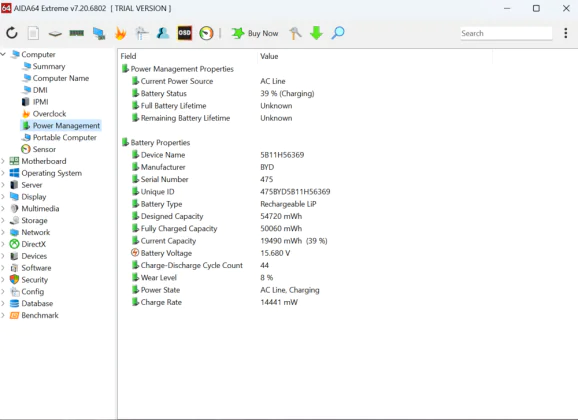Expand the Storage tree node
578x420 pixels.
[3, 220]
